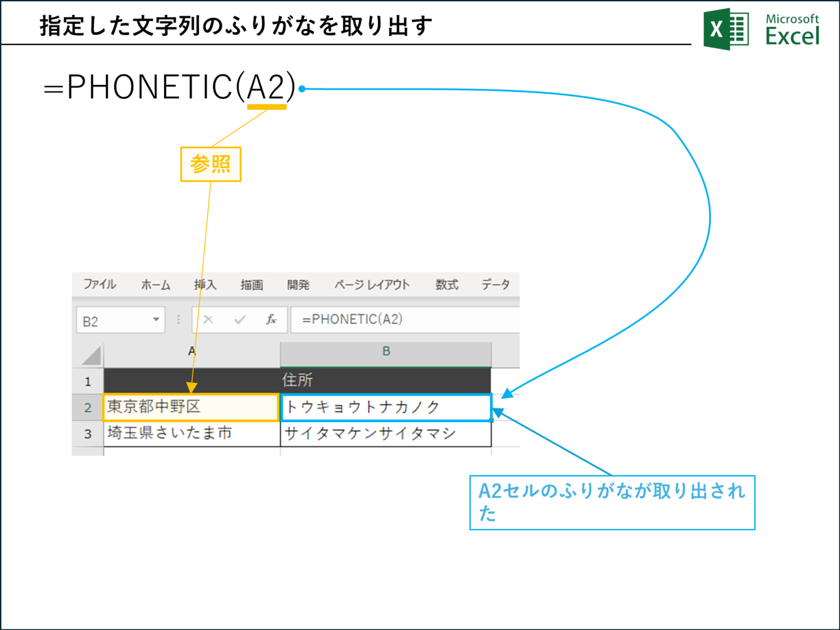Click the checkmark enter icon in formula bar

click(241, 319)
